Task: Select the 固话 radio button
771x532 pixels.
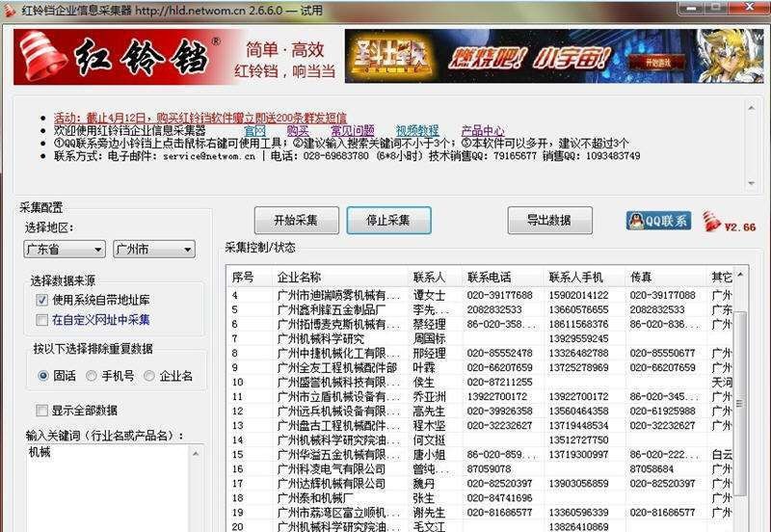Action: pyautogui.click(x=42, y=376)
